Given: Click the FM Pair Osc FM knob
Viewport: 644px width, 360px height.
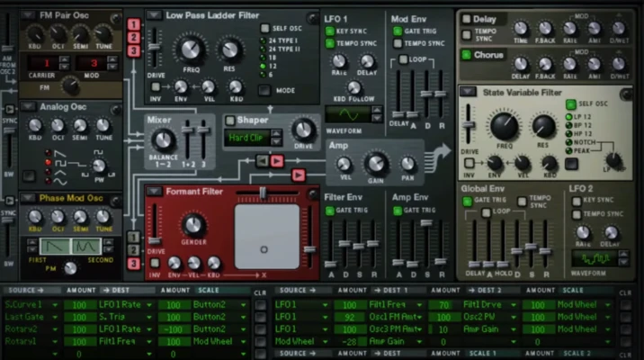Looking at the screenshot, I should tap(70, 85).
